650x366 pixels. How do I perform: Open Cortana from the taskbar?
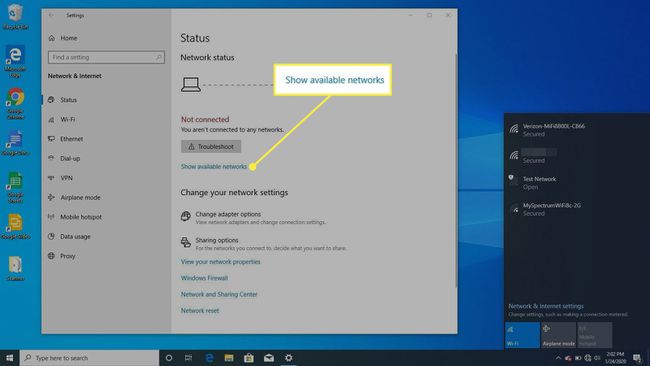tap(169, 358)
